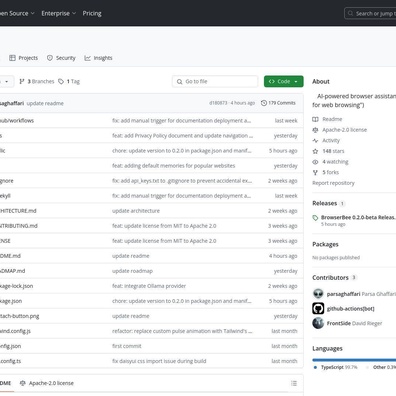The image size is (396, 396).
Task: Click the magnifier icon in Go to file
Action: tap(179, 81)
